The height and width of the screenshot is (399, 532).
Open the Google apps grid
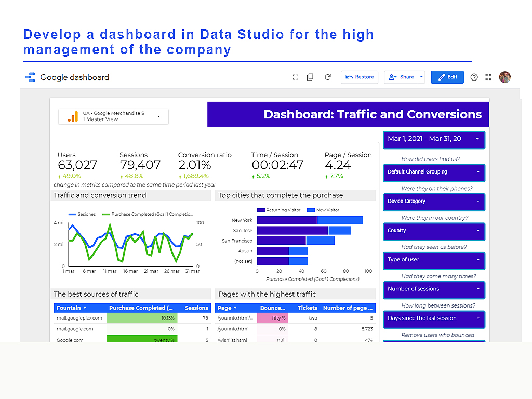[488, 77]
